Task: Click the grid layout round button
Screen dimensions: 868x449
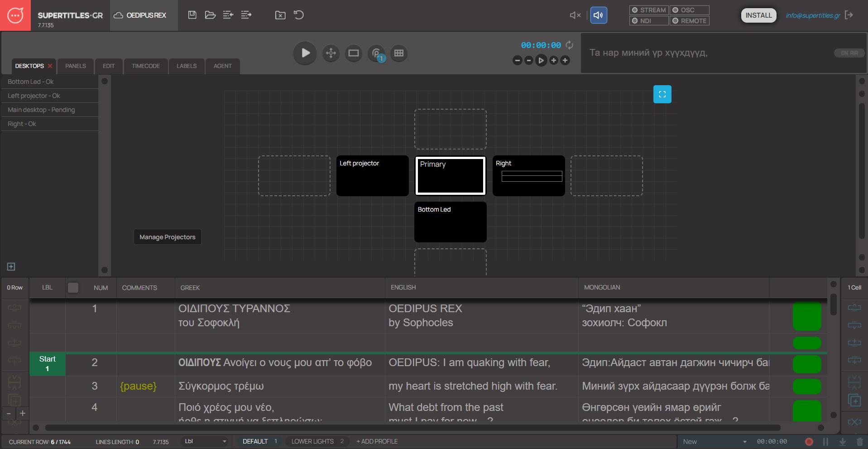Action: [x=399, y=53]
